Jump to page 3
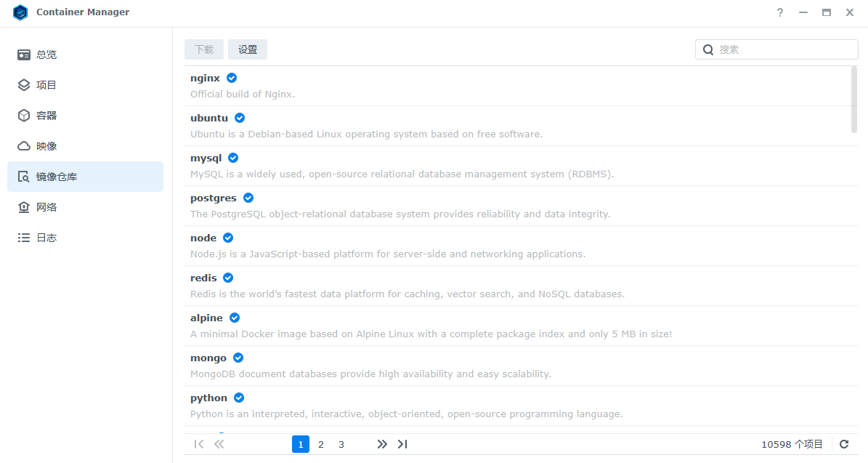The height and width of the screenshot is (463, 868). (x=341, y=444)
